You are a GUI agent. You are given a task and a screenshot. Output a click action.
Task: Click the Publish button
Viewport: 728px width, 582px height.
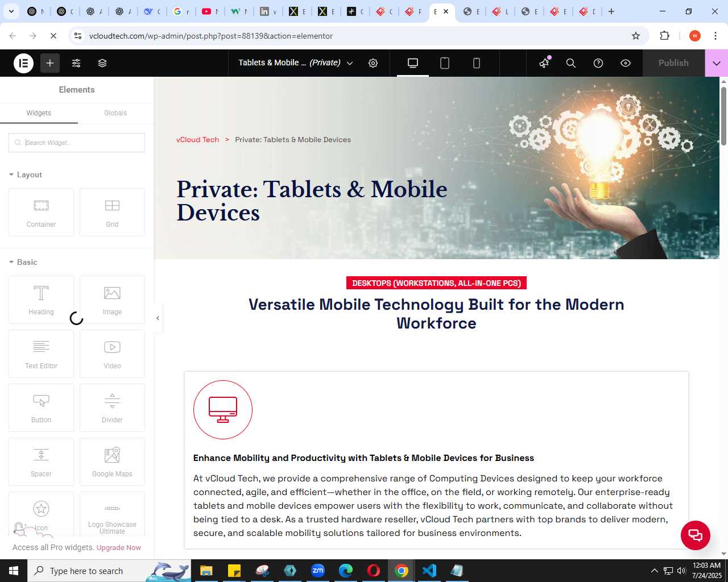click(x=673, y=63)
